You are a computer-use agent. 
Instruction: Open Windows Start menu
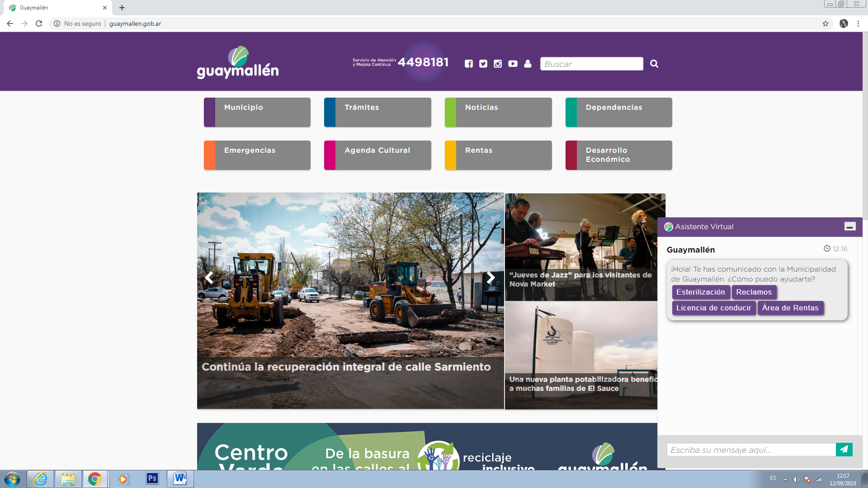[x=12, y=479]
